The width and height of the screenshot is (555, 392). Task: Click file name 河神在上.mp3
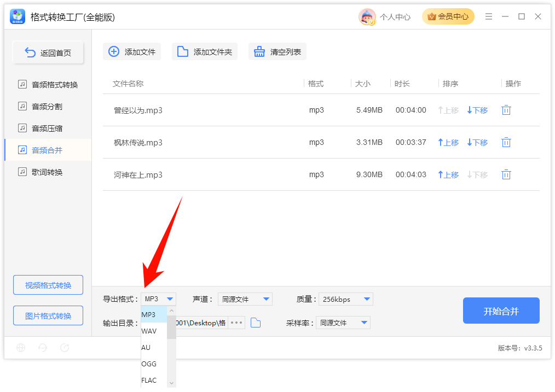(x=138, y=174)
